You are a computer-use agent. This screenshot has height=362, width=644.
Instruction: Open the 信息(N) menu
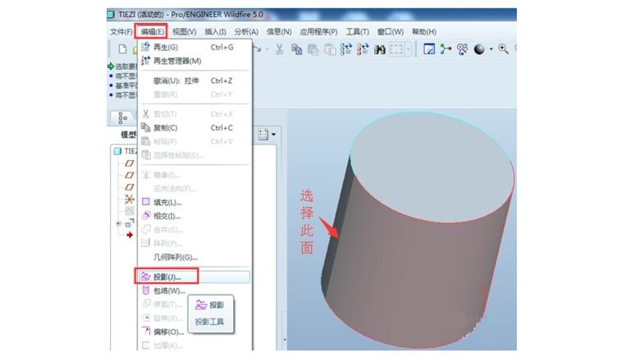pyautogui.click(x=279, y=32)
